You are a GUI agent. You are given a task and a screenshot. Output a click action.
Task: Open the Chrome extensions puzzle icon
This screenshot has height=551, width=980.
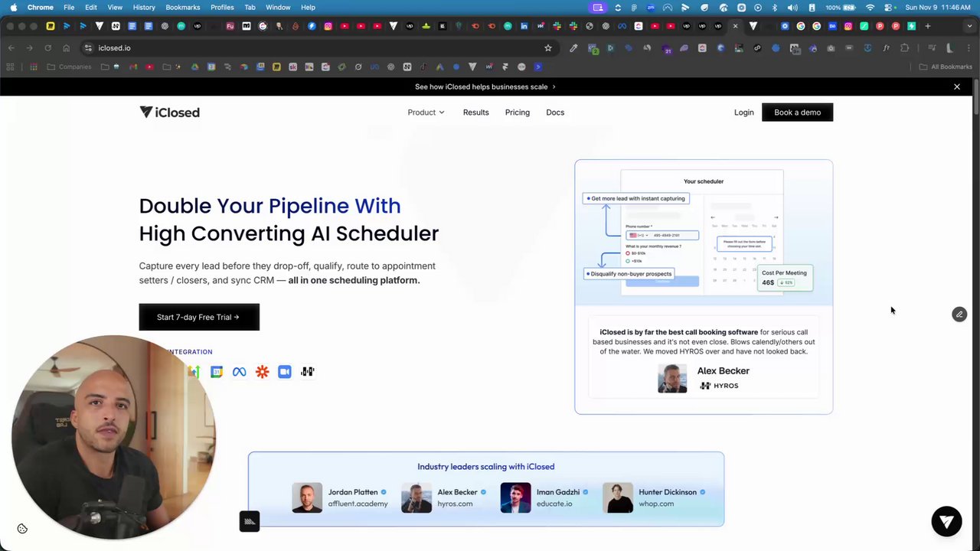[904, 47]
